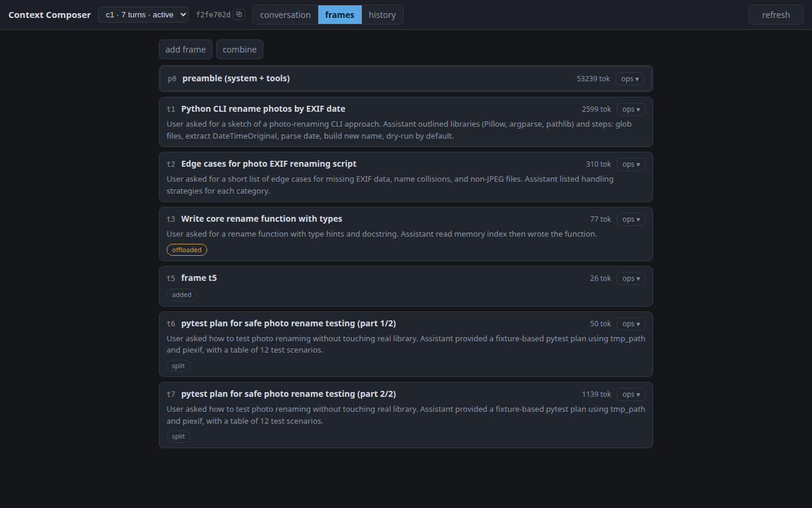Click the 77 tok count
This screenshot has width=812, height=508.
(601, 219)
